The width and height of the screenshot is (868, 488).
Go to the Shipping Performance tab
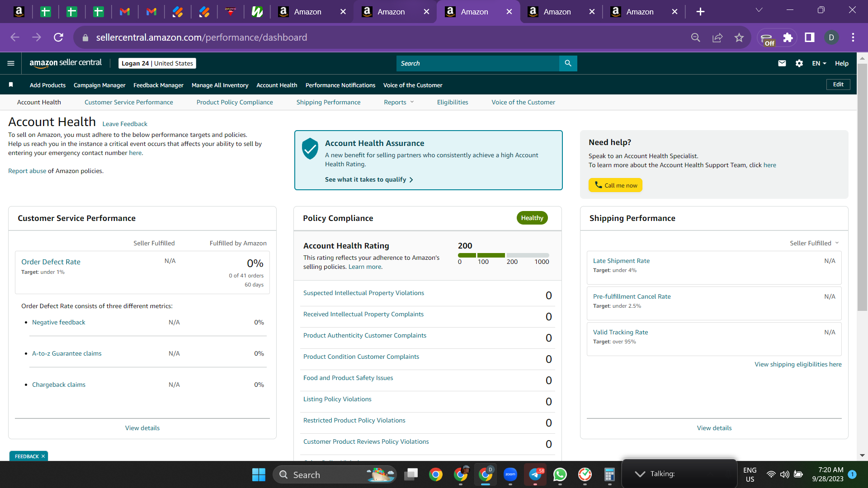329,102
